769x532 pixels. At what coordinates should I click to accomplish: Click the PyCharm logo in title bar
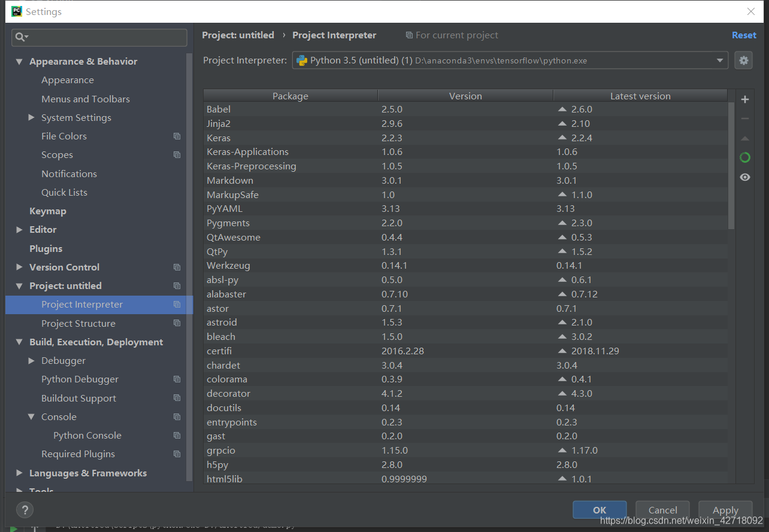click(16, 11)
